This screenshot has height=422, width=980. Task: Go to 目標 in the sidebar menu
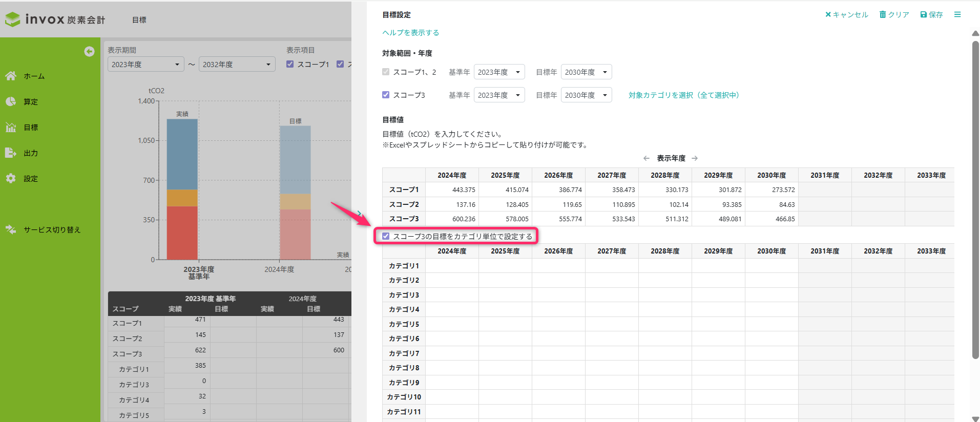pos(31,127)
